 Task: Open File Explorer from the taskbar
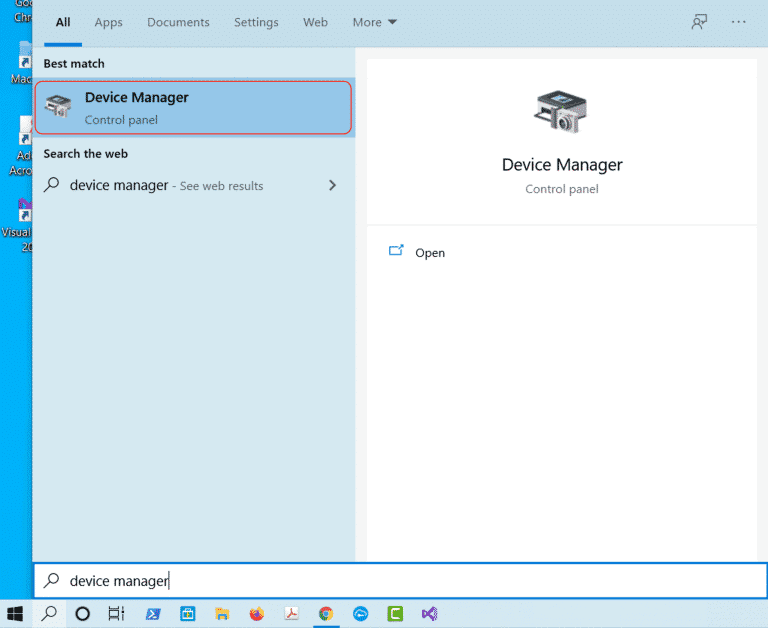click(x=222, y=613)
